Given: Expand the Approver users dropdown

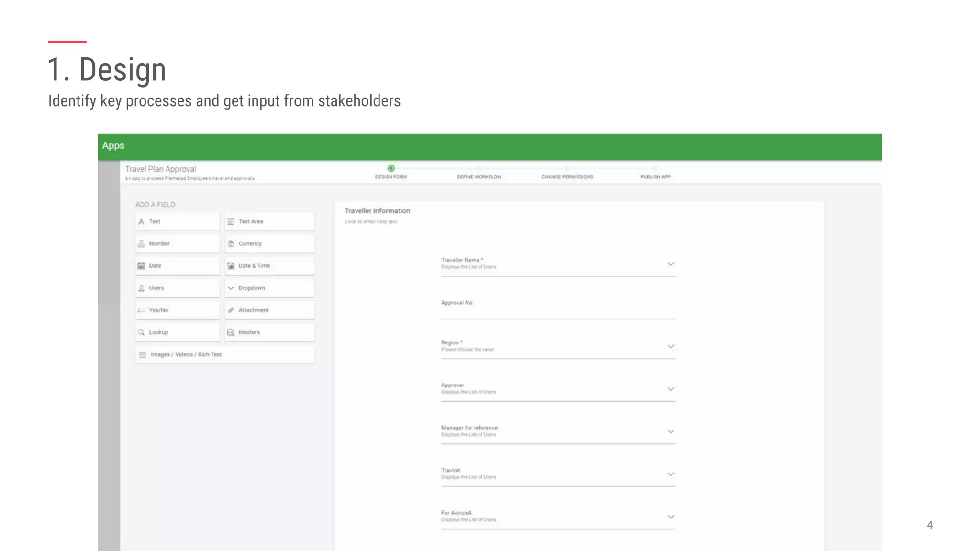Looking at the screenshot, I should point(671,389).
